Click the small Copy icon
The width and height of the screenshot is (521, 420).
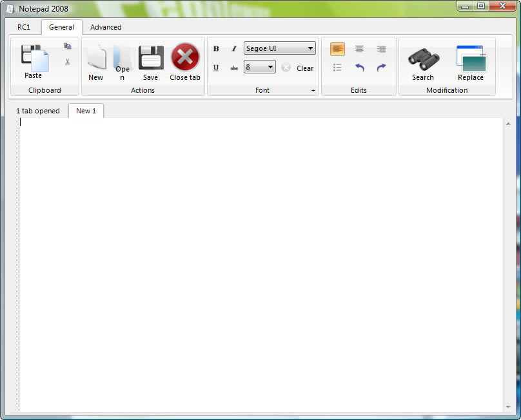(67, 46)
